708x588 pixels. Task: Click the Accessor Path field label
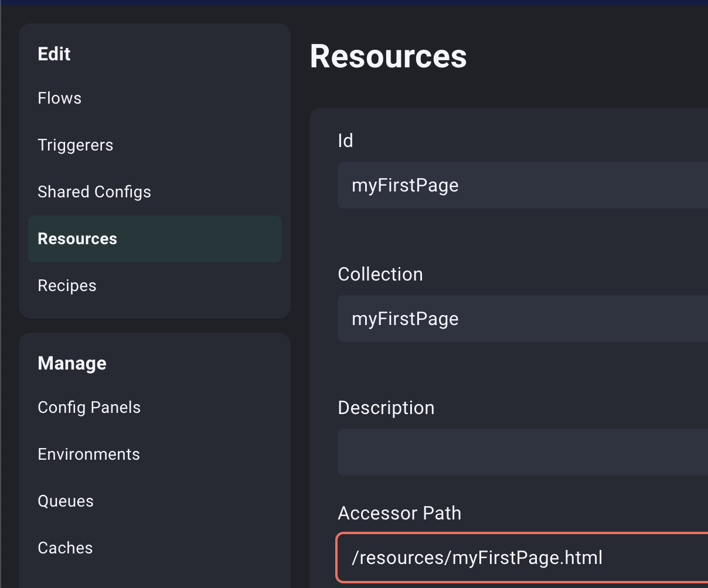point(399,513)
